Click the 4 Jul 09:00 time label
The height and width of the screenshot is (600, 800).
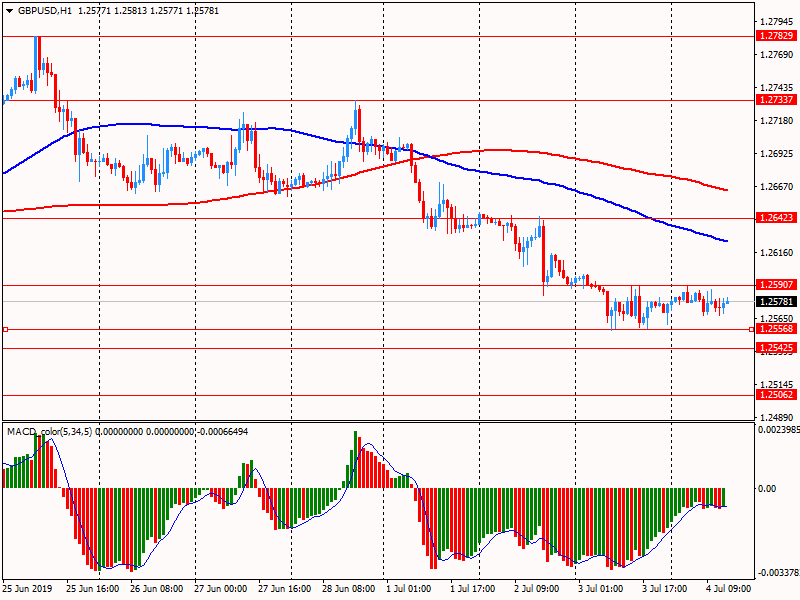coord(729,588)
